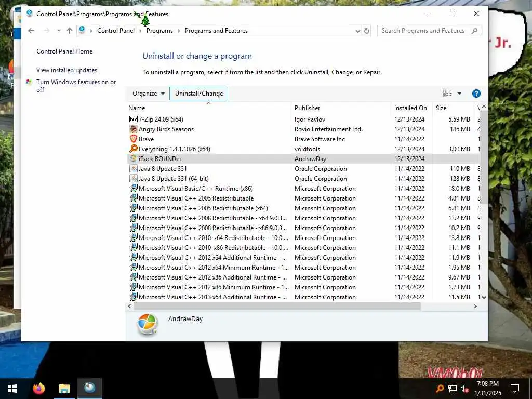Click the Programs breadcrumb
This screenshot has height=399, width=532.
point(159,31)
